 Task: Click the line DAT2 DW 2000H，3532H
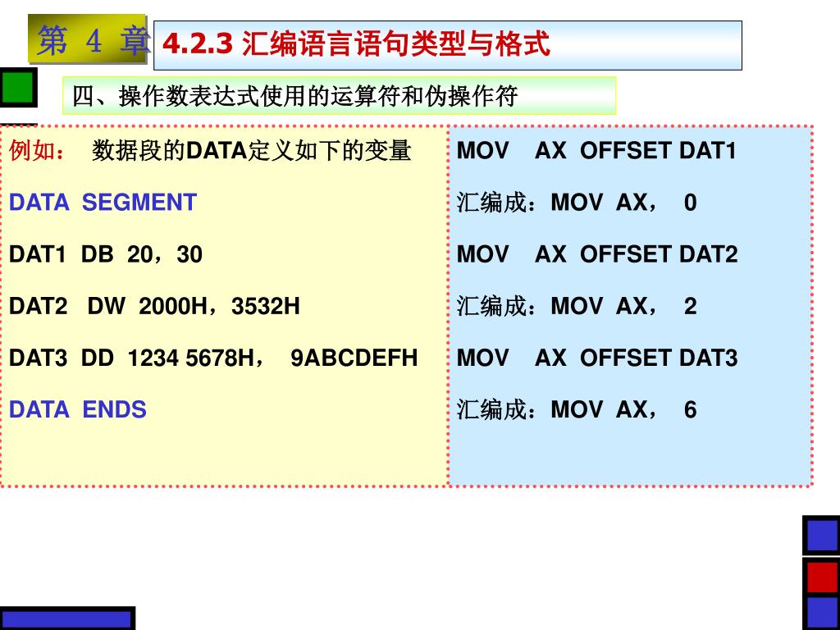tap(154, 306)
